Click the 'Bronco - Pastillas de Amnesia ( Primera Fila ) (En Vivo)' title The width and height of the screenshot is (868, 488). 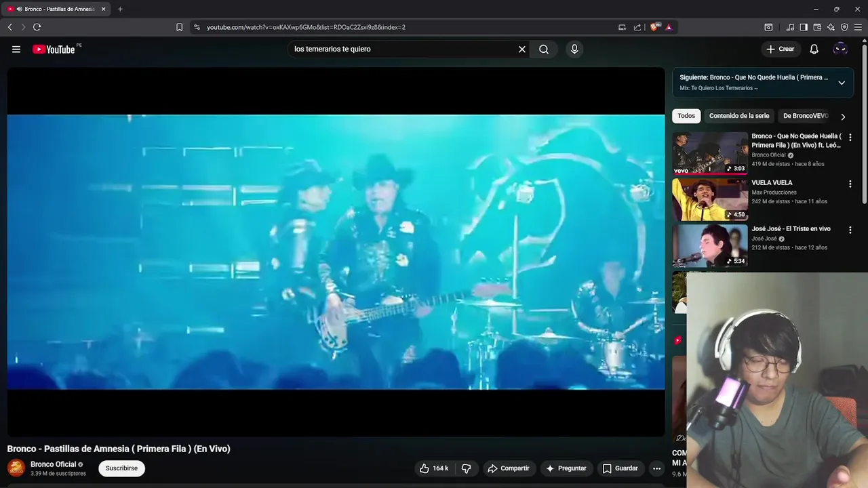tap(119, 449)
